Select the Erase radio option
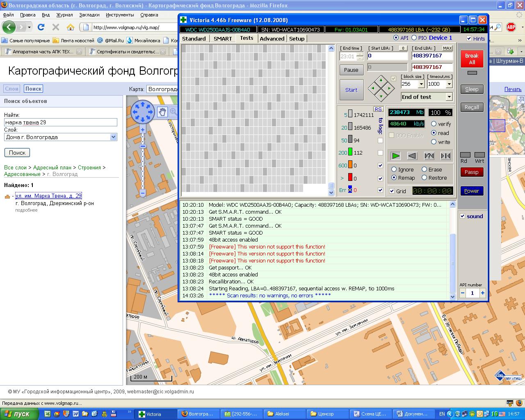This screenshot has width=525, height=420. pos(425,169)
